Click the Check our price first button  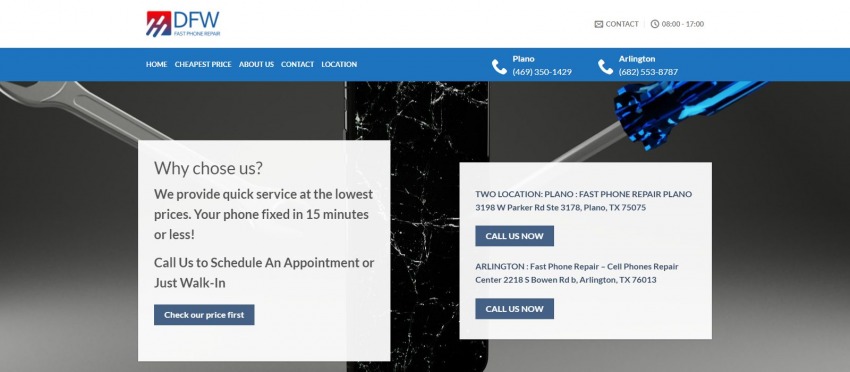(204, 315)
